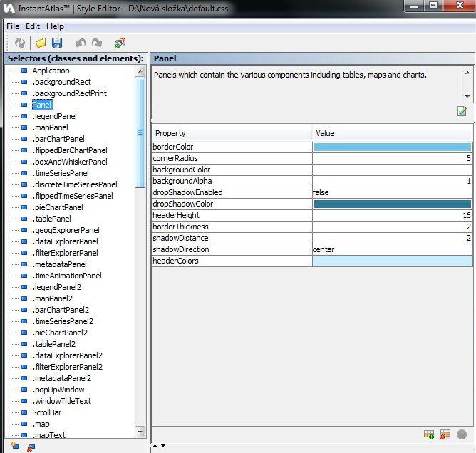Add a new property with the table-plus icon
The height and width of the screenshot is (453, 476).
pyautogui.click(x=429, y=434)
